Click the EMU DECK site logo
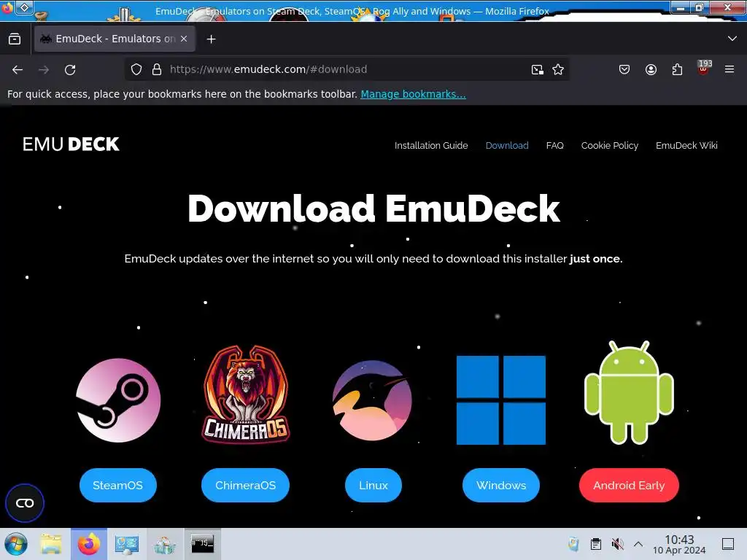Viewport: 747px width, 560px height. [71, 144]
